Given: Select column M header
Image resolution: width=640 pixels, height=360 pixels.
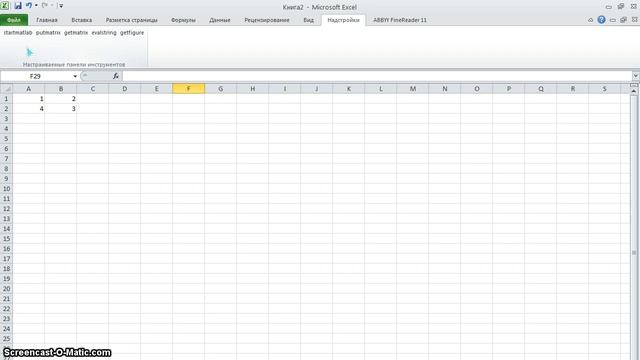Looking at the screenshot, I should point(413,89).
